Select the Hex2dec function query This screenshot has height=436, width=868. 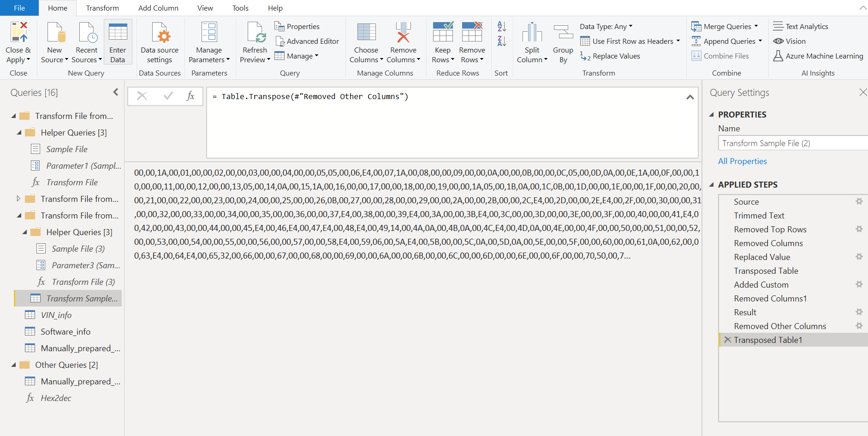[x=56, y=398]
